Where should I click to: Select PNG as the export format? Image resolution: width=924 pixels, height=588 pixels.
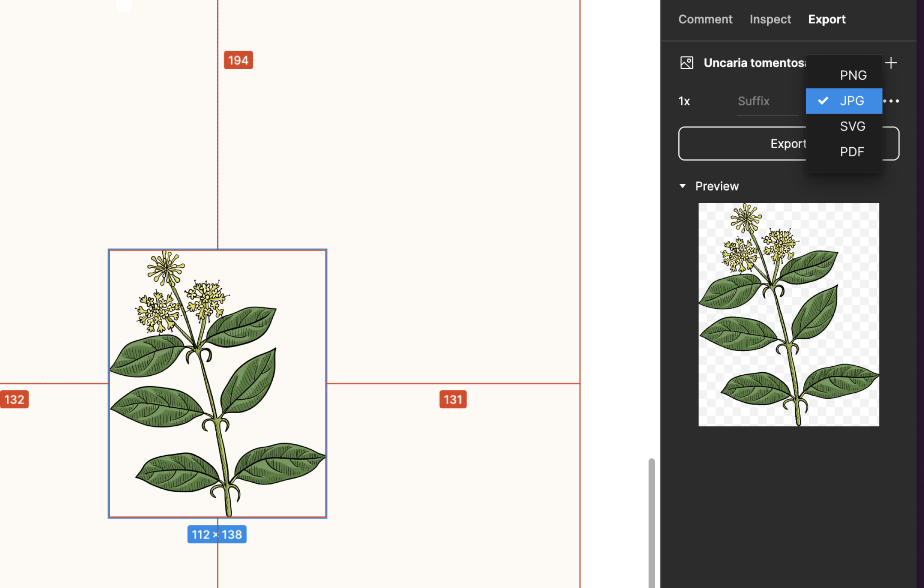pyautogui.click(x=853, y=75)
